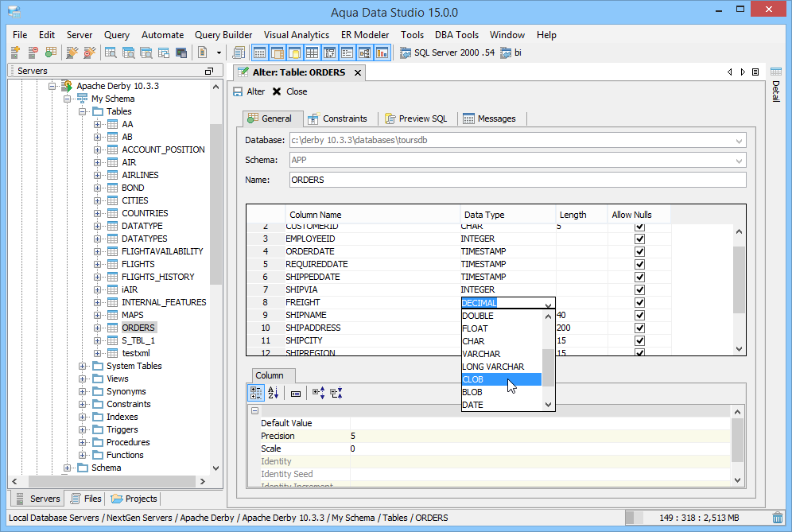This screenshot has height=532, width=792.
Task: Click the Alter button
Action: coord(249,91)
